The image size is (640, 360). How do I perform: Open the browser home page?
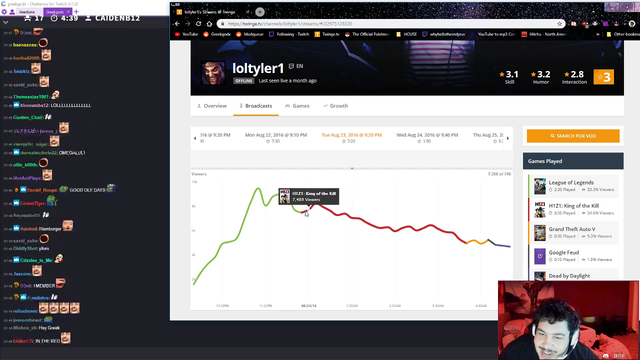point(209,24)
